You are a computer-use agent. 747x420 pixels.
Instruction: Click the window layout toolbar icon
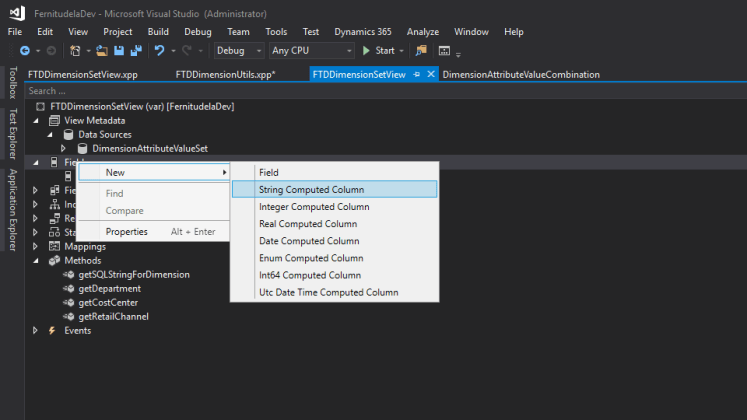pyautogui.click(x=444, y=50)
